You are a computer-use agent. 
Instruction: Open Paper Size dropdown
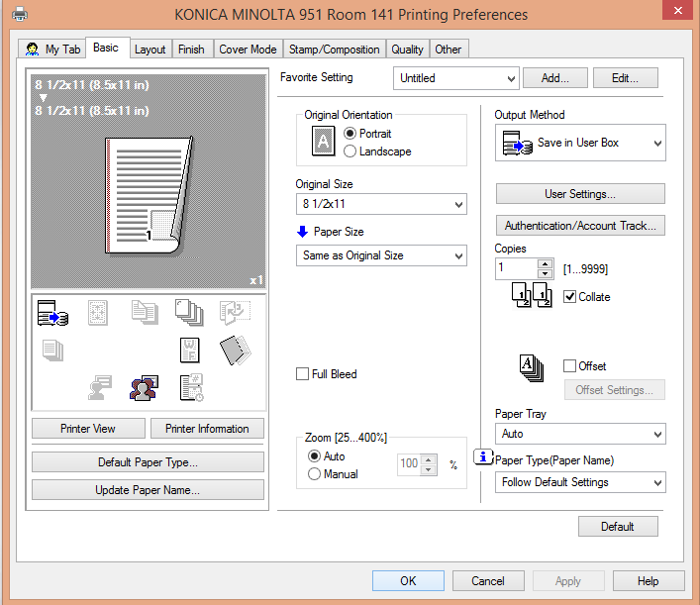381,255
